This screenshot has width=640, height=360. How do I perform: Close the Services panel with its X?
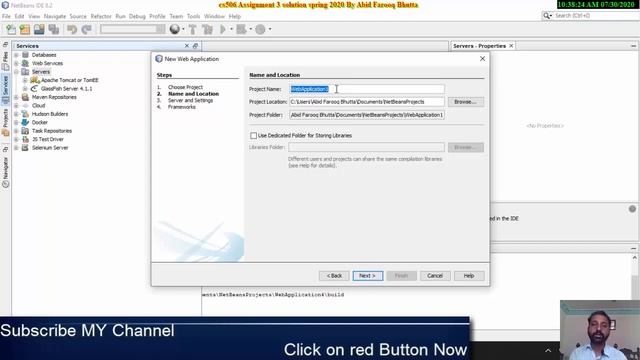[187, 46]
